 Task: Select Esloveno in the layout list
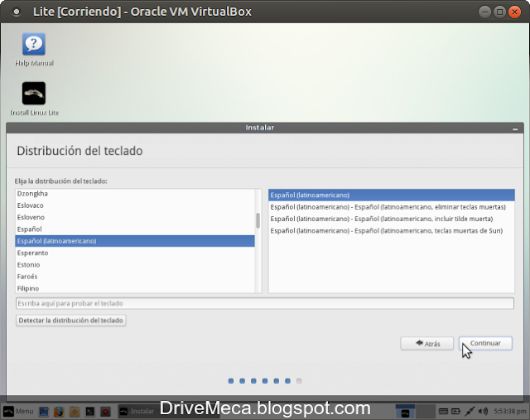(135, 217)
